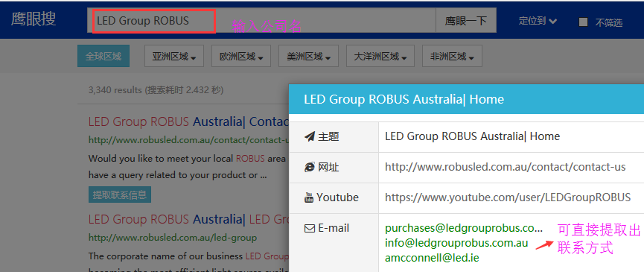Click the 提取联系信息 button

(x=120, y=194)
